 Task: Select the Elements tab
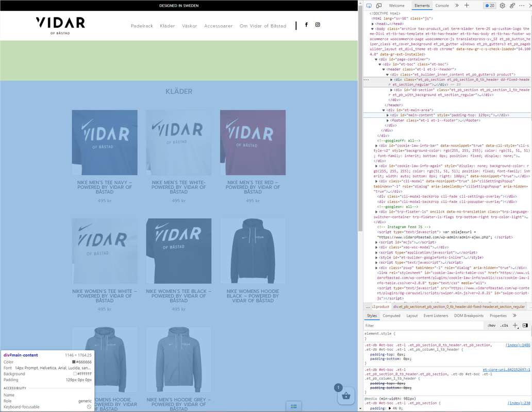(x=422, y=6)
